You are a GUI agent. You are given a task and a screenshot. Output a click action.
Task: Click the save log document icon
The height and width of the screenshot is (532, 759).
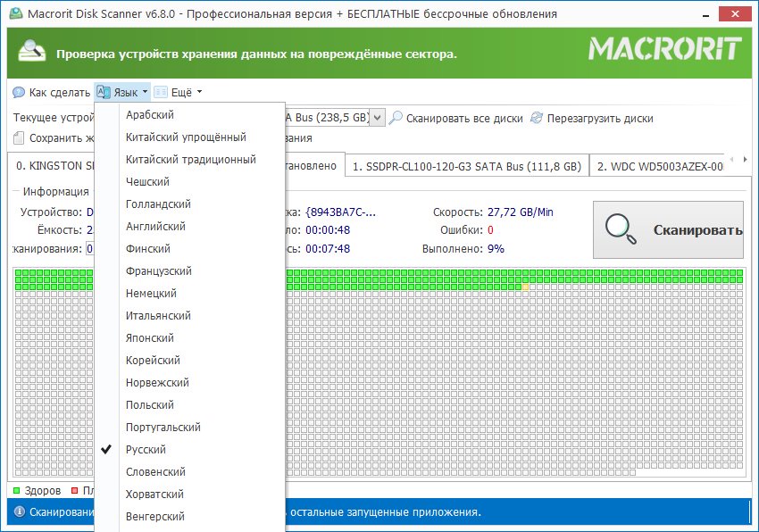pos(19,138)
